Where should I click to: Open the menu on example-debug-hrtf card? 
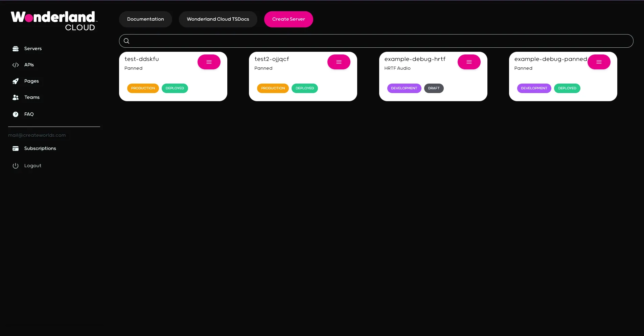click(x=469, y=62)
